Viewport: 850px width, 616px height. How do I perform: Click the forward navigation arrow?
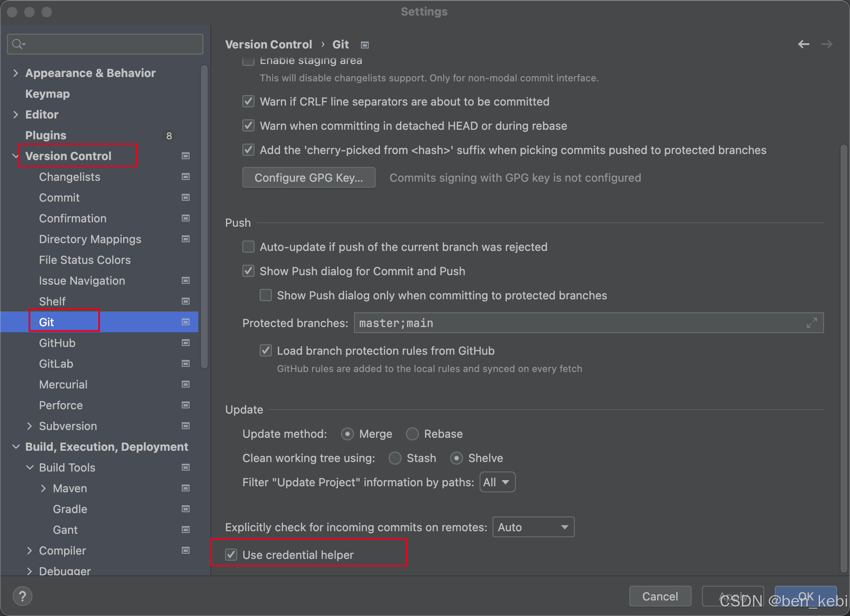pos(827,44)
